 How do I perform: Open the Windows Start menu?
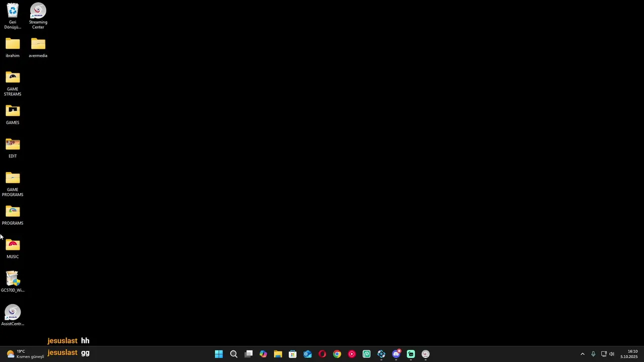(x=219, y=354)
